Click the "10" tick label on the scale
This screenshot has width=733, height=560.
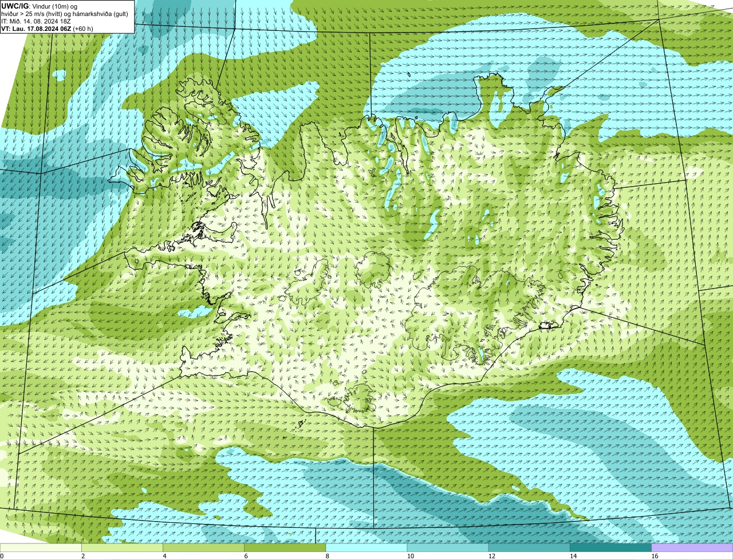pos(410,556)
